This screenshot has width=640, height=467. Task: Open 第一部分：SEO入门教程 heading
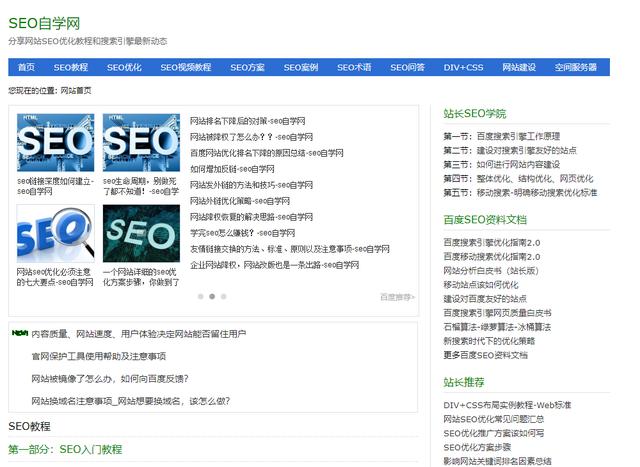[65, 449]
